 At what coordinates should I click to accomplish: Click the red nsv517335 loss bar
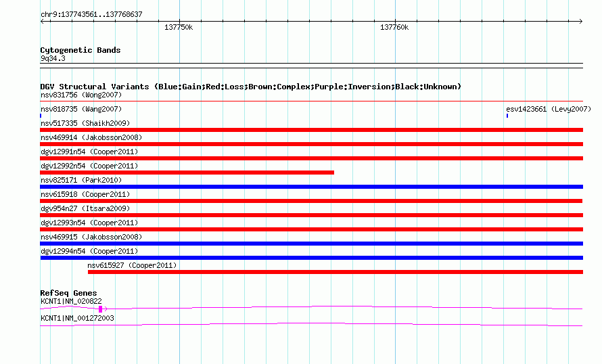tap(311, 130)
